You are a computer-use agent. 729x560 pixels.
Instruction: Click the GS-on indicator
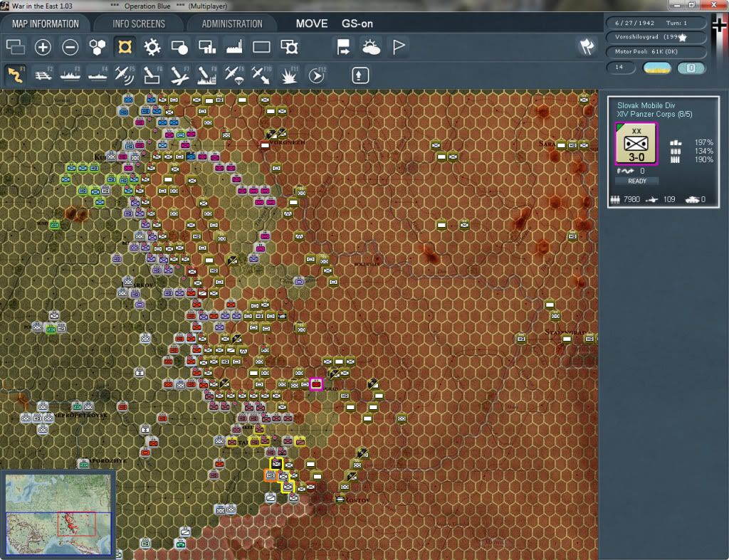(357, 23)
